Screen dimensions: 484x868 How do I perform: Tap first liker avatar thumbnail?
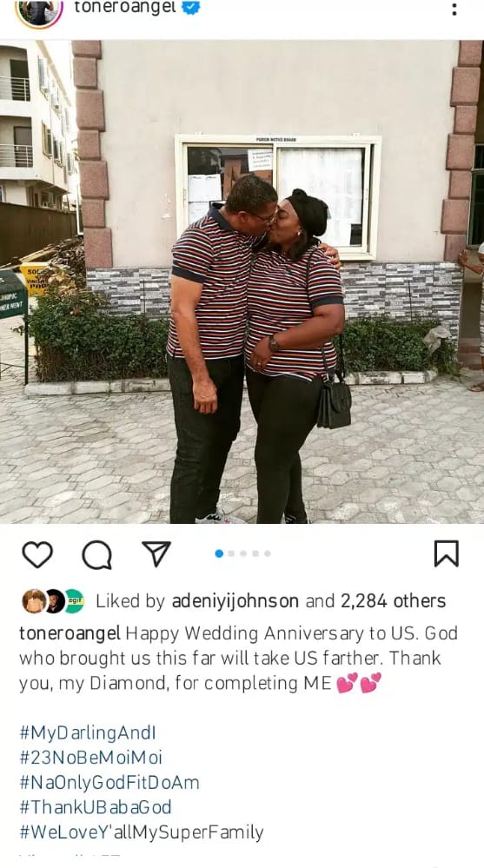[x=34, y=601]
